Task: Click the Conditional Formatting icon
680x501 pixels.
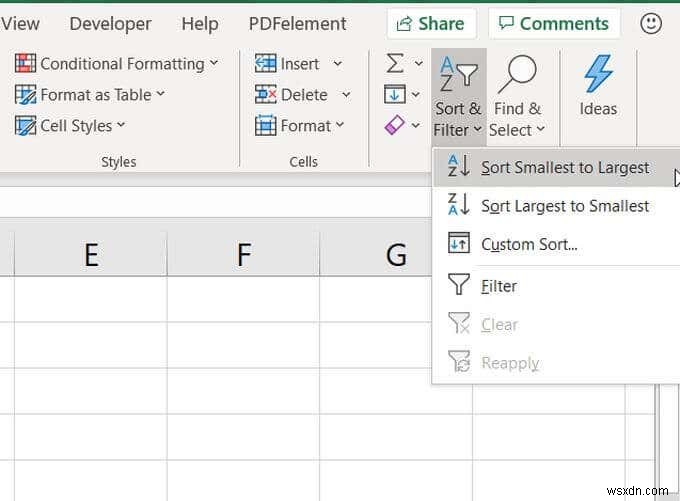Action: (x=26, y=64)
